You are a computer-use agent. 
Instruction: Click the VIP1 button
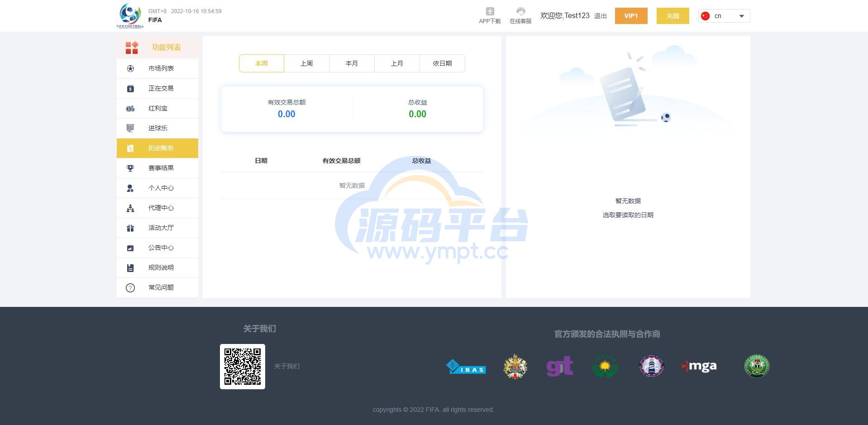(631, 16)
